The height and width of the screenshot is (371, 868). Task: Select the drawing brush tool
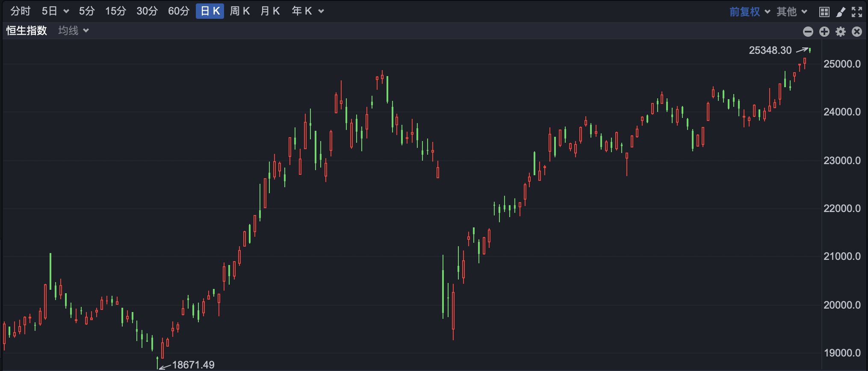tap(841, 12)
